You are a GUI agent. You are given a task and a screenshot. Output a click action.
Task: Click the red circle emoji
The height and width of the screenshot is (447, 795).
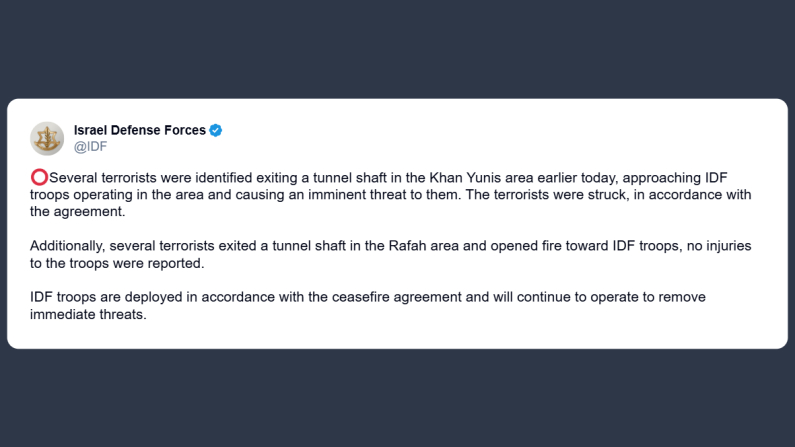pyautogui.click(x=39, y=177)
